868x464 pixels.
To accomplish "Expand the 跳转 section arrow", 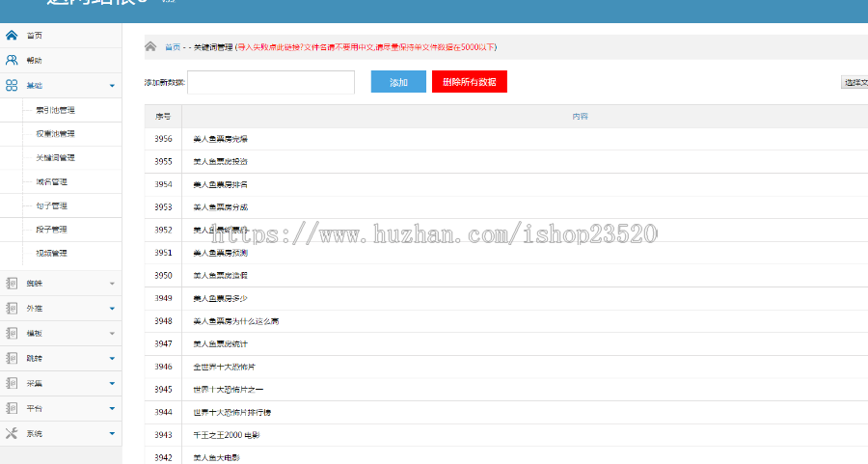I will tap(113, 358).
